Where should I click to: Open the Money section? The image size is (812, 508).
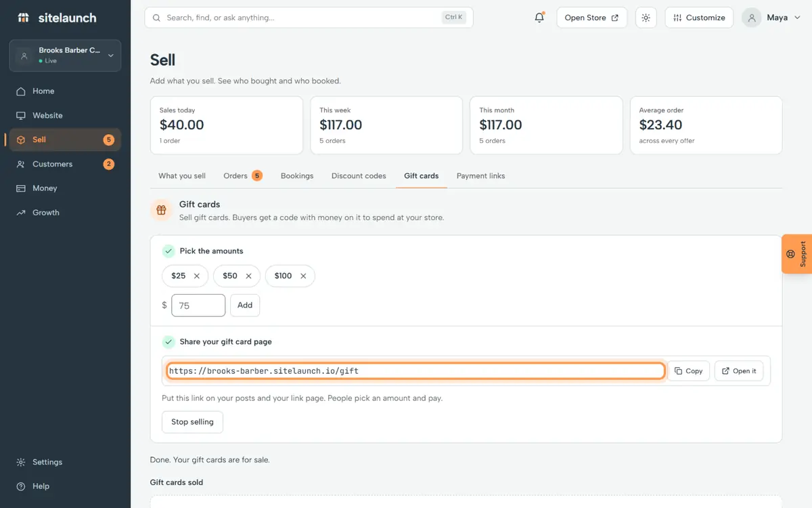[x=65, y=188]
